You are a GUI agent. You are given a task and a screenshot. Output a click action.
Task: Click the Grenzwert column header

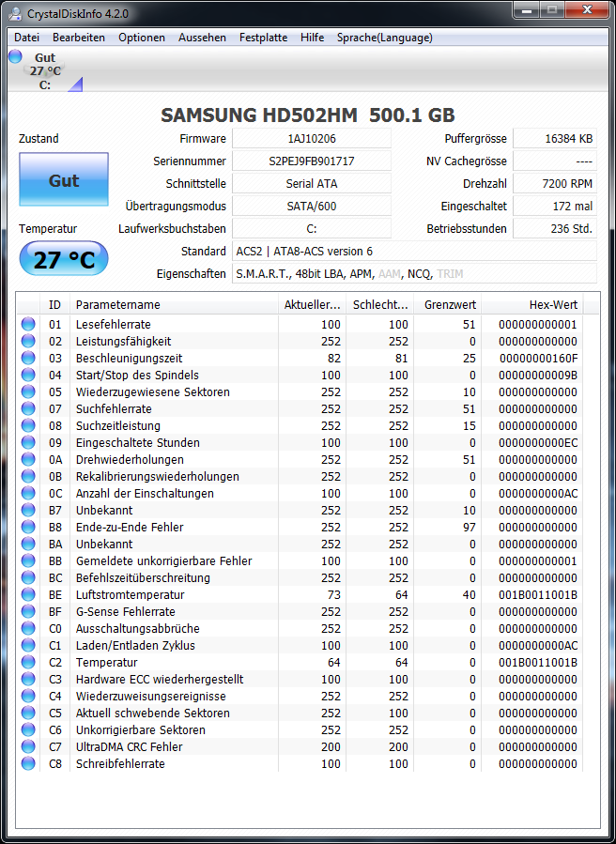tap(448, 305)
